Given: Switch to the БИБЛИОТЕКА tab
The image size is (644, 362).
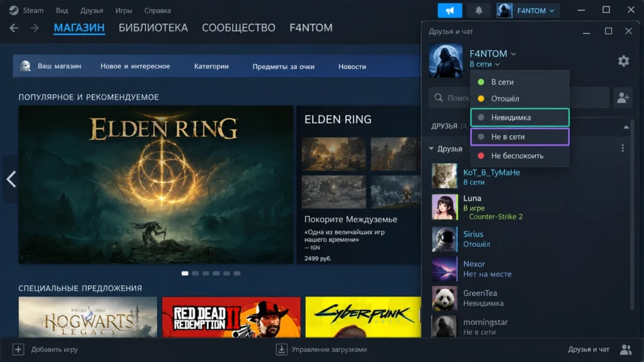Looking at the screenshot, I should pyautogui.click(x=153, y=28).
